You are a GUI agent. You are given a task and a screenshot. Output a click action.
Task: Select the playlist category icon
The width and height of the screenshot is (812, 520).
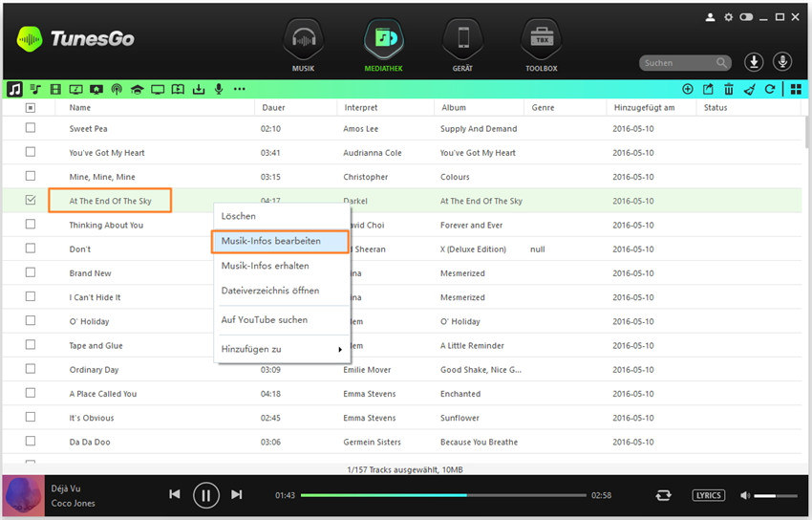point(35,89)
